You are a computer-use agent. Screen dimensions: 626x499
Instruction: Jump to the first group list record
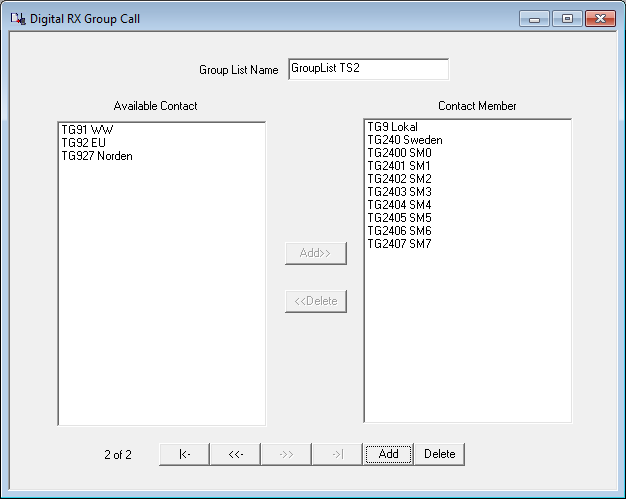(184, 454)
